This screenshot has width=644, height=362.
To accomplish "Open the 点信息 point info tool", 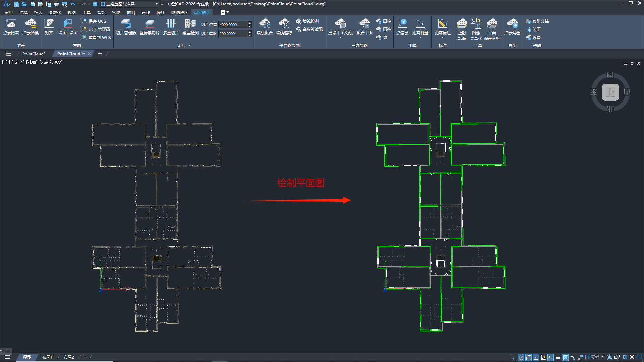I will point(402,27).
